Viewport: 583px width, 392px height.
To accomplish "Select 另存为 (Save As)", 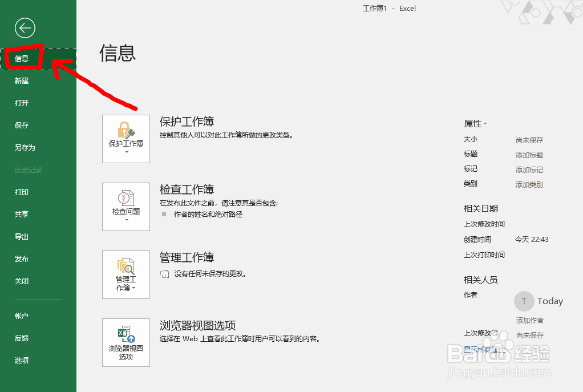I will coord(26,147).
